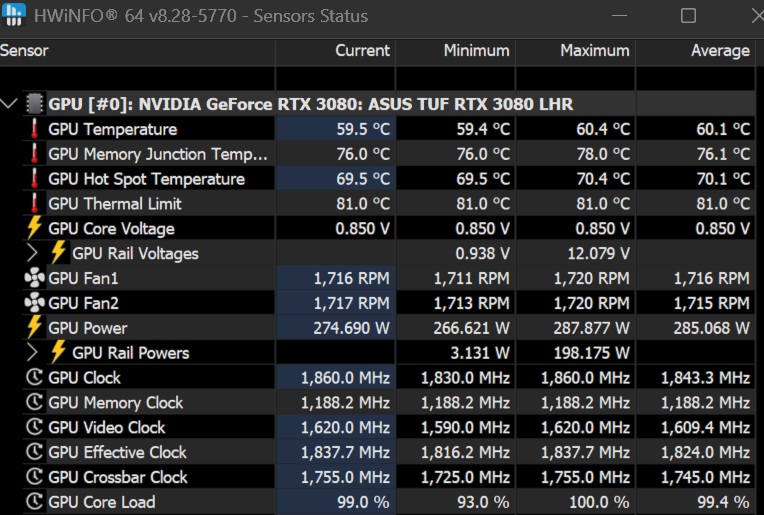Select the GPU Hot Spot Temperature row label

tap(146, 179)
